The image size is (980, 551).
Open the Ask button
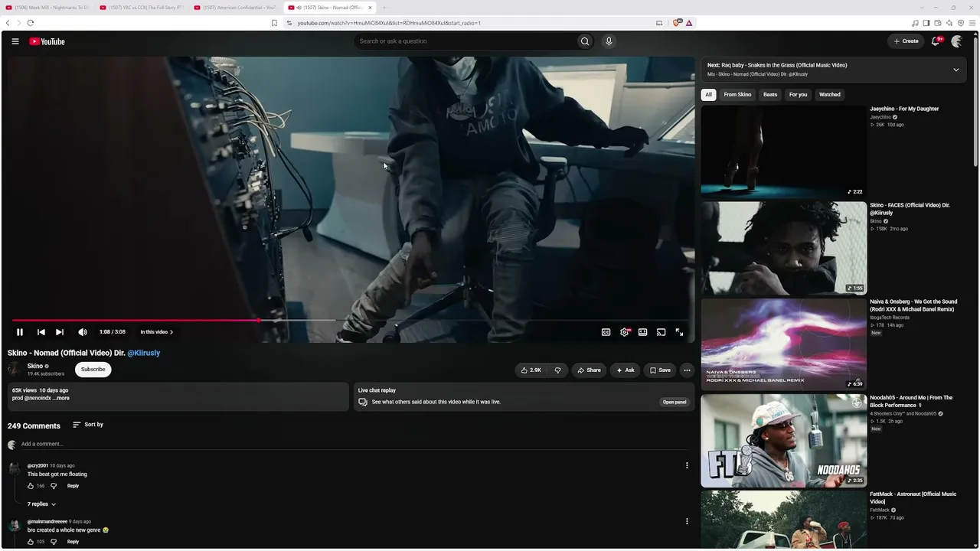[626, 370]
